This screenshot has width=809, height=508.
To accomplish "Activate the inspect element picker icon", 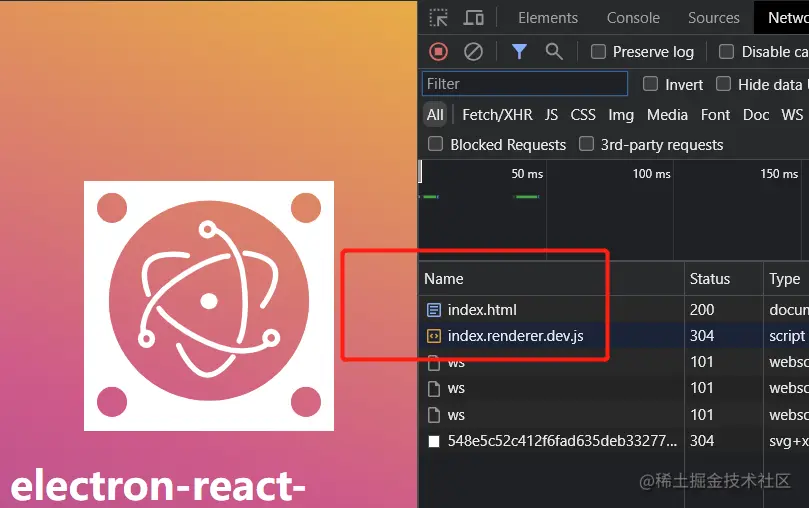I will pos(439,18).
